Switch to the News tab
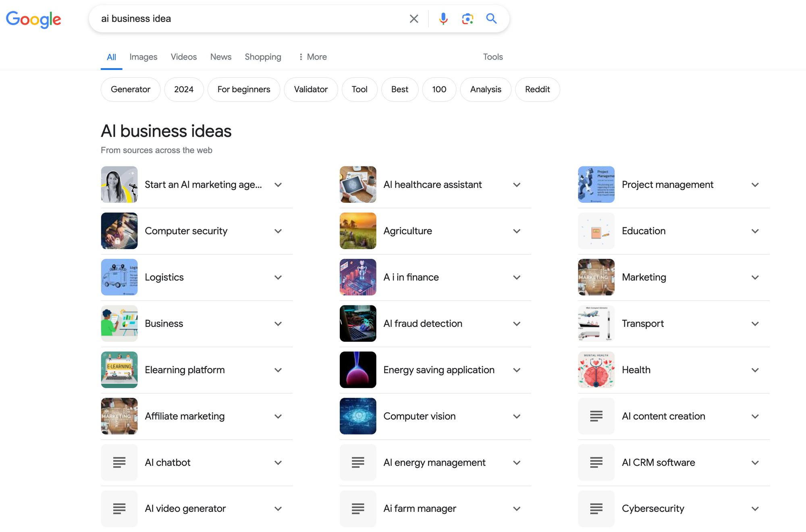The image size is (806, 532). (220, 57)
